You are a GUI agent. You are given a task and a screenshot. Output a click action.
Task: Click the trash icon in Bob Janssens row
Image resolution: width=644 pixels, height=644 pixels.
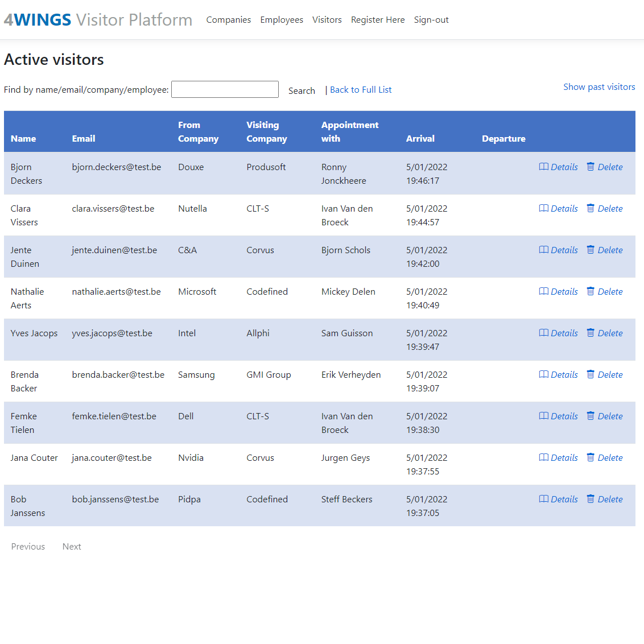[x=590, y=498]
